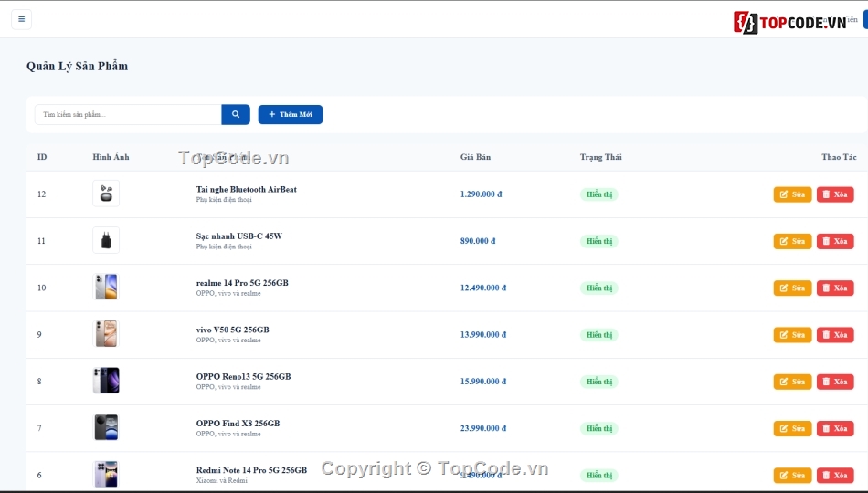The height and width of the screenshot is (493, 868).
Task: Click the Hình Ảnh column header
Action: click(x=111, y=157)
